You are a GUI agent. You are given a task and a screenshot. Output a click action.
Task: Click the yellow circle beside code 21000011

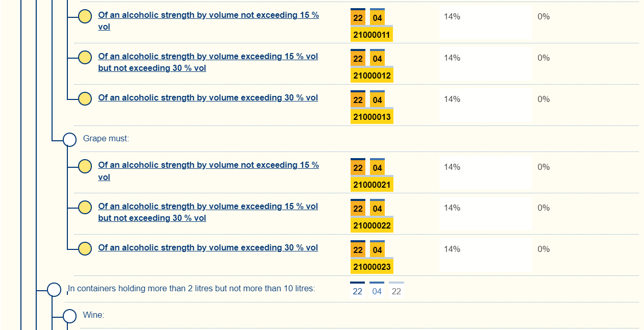(x=85, y=16)
